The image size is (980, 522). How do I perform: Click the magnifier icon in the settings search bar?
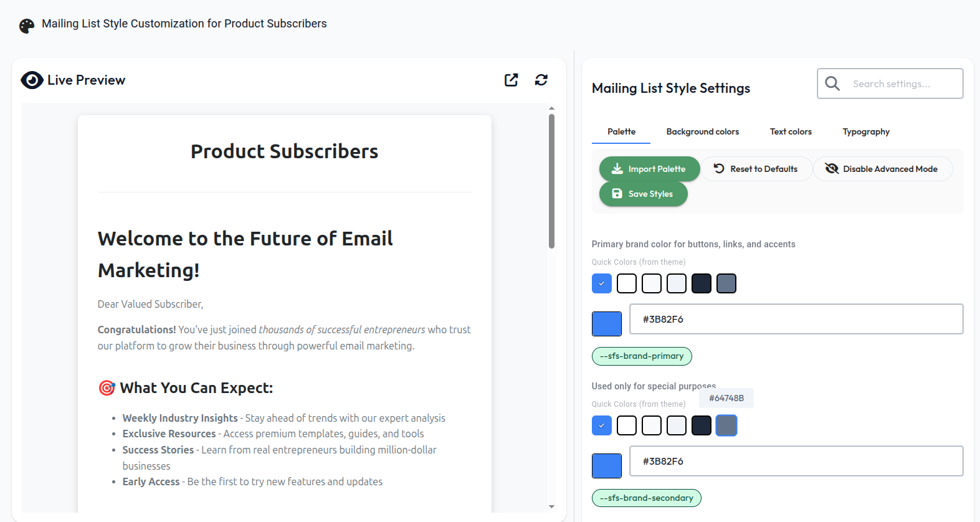pos(832,83)
